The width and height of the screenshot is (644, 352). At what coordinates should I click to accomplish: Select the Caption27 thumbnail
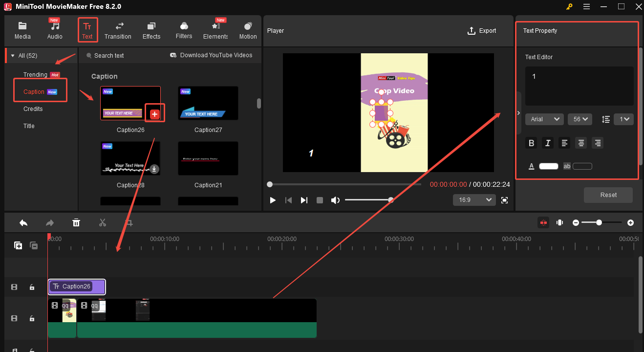tap(208, 103)
